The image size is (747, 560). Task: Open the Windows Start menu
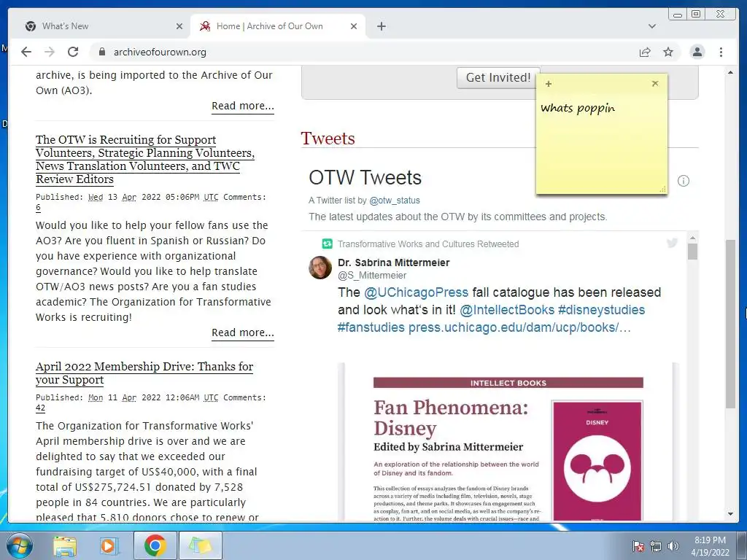pyautogui.click(x=20, y=545)
